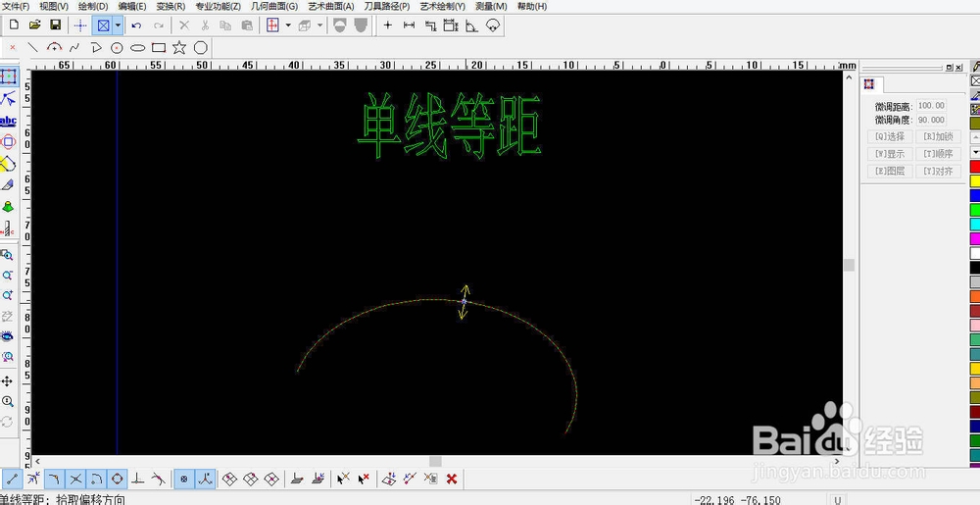
Task: Pick the magenta color swatch
Action: (975, 238)
